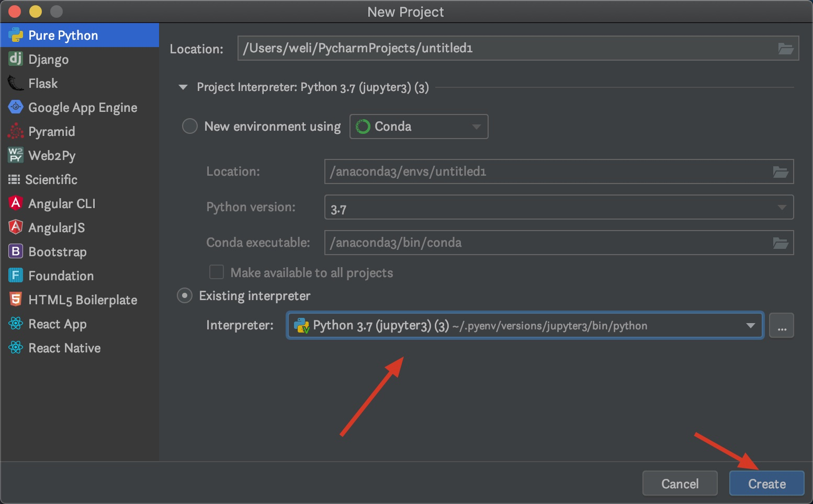Choose Scientific project type entry
The width and height of the screenshot is (813, 504).
(80, 179)
